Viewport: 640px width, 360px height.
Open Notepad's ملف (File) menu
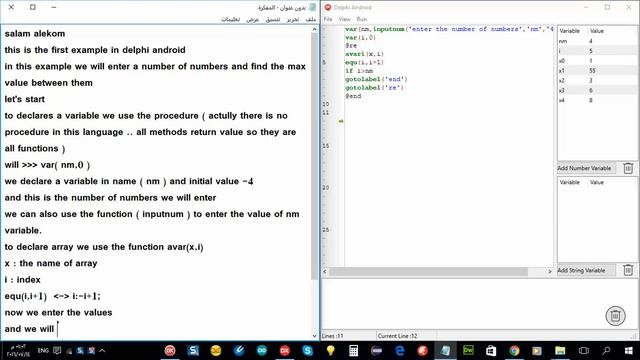[311, 19]
